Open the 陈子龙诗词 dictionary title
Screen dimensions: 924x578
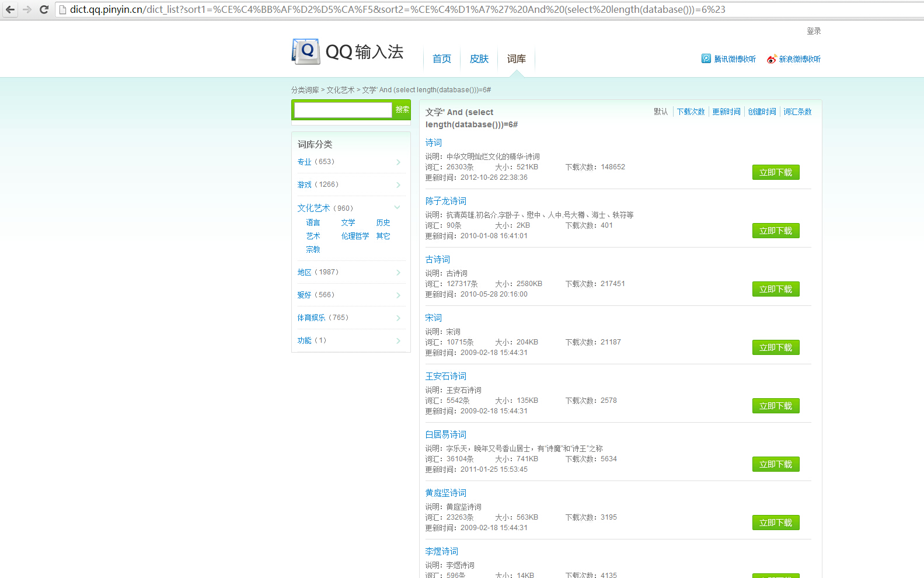446,201
